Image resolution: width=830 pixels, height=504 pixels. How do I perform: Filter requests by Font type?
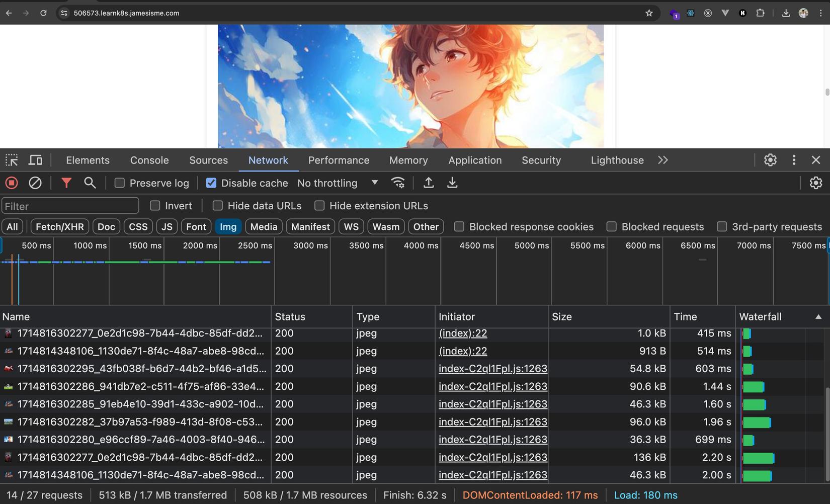point(196,226)
